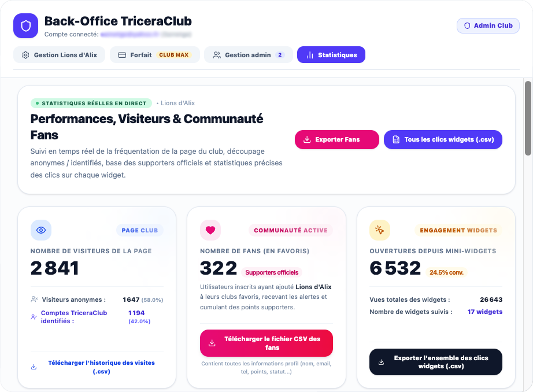Screen dimensions: 533x392
Task: Click the vertical scrollbar thumb
Action: [528, 118]
